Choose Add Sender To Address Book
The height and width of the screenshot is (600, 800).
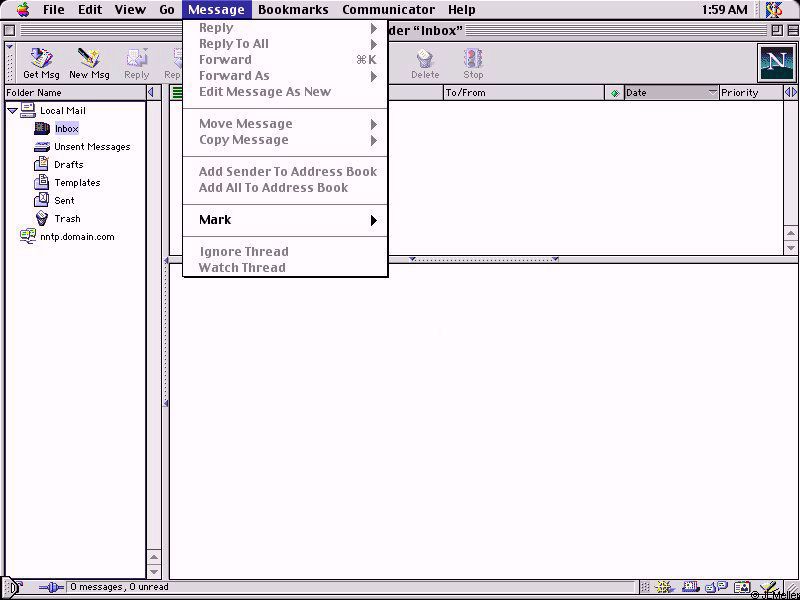(x=285, y=171)
